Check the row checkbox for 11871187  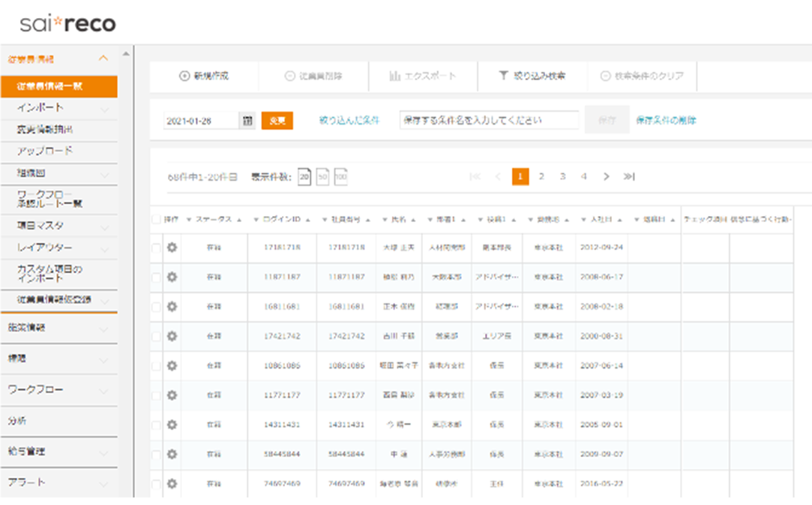[x=156, y=277]
